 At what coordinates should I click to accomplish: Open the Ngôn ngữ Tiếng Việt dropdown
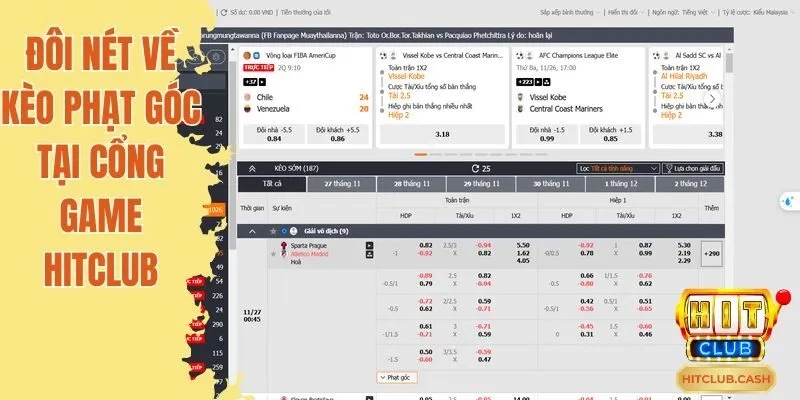pos(682,12)
